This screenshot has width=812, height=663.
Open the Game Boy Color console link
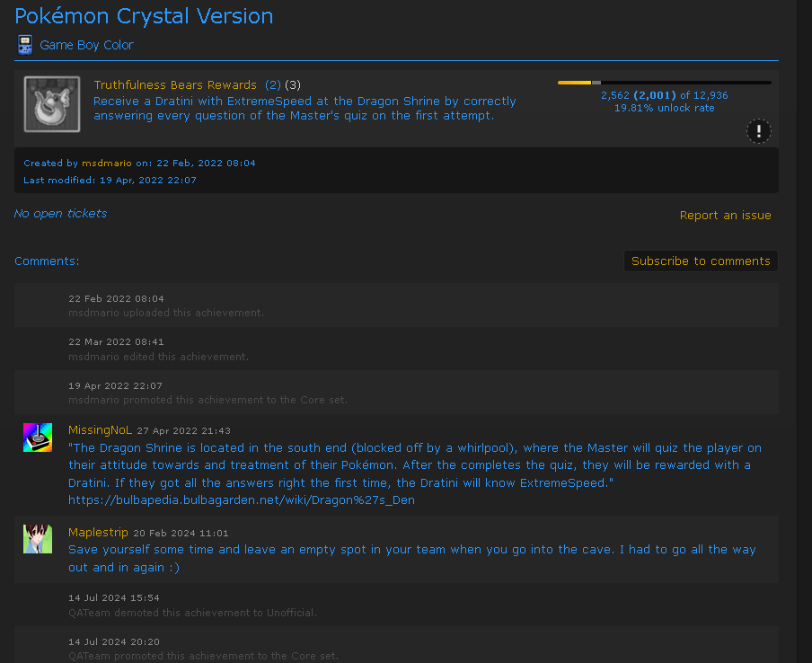(86, 45)
